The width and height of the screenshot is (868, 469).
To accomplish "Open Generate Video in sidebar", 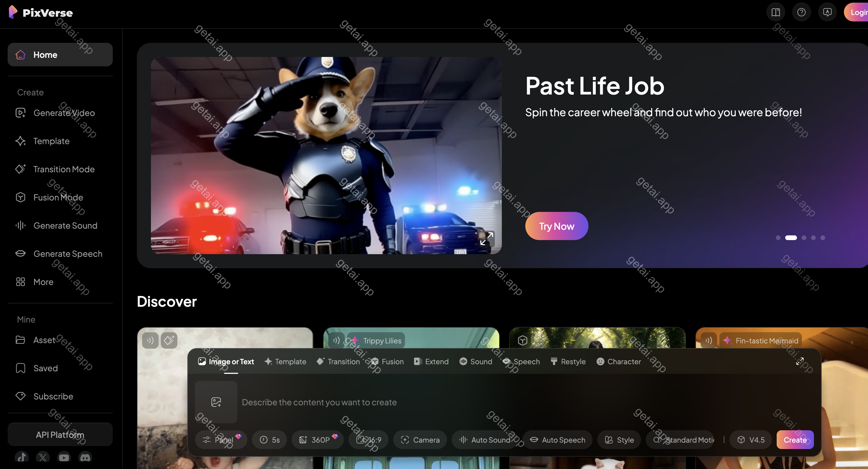I will pyautogui.click(x=60, y=113).
